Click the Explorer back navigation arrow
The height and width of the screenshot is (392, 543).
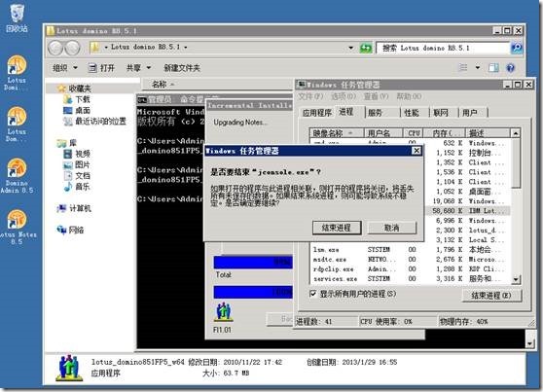(x=55, y=48)
